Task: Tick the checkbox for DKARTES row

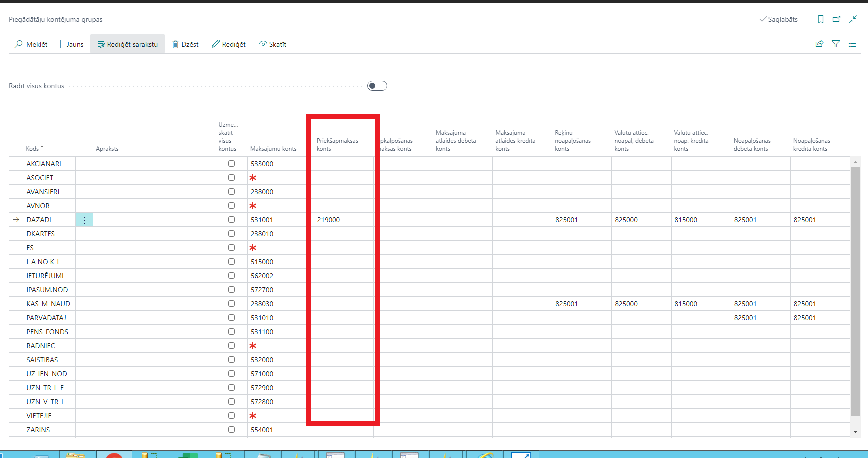Action: click(x=231, y=234)
